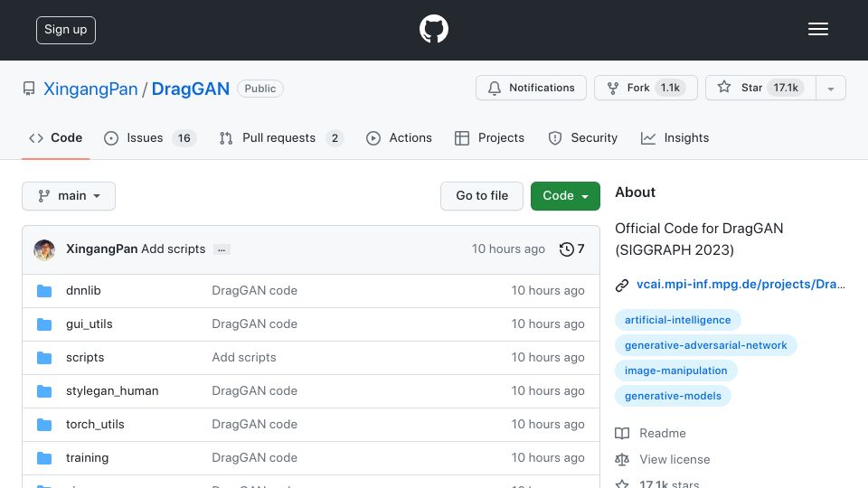Open the training folder

(x=87, y=457)
